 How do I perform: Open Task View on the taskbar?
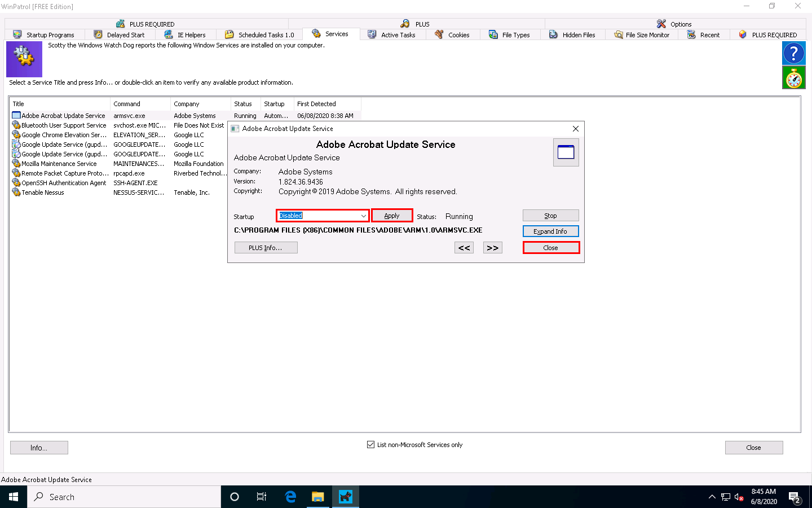262,497
